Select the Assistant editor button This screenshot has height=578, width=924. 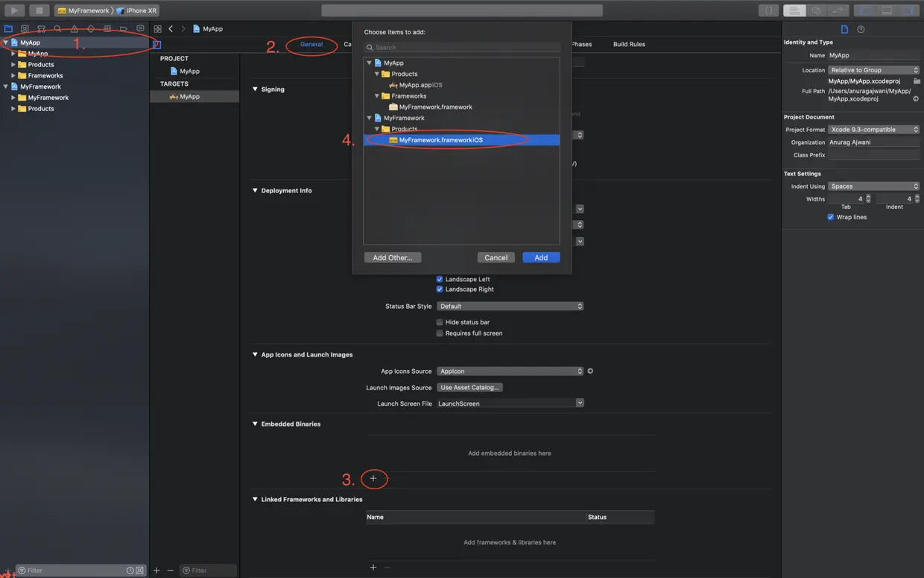(x=817, y=10)
